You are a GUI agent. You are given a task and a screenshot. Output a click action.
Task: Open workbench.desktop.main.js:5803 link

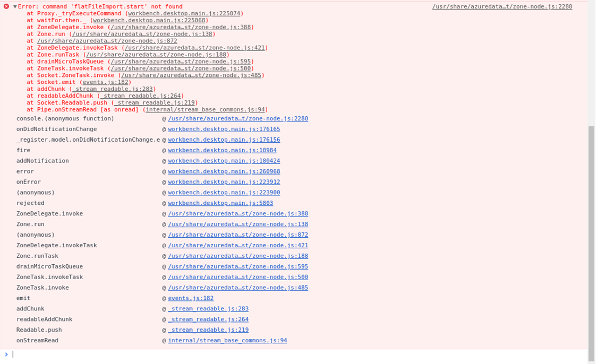[220, 203]
